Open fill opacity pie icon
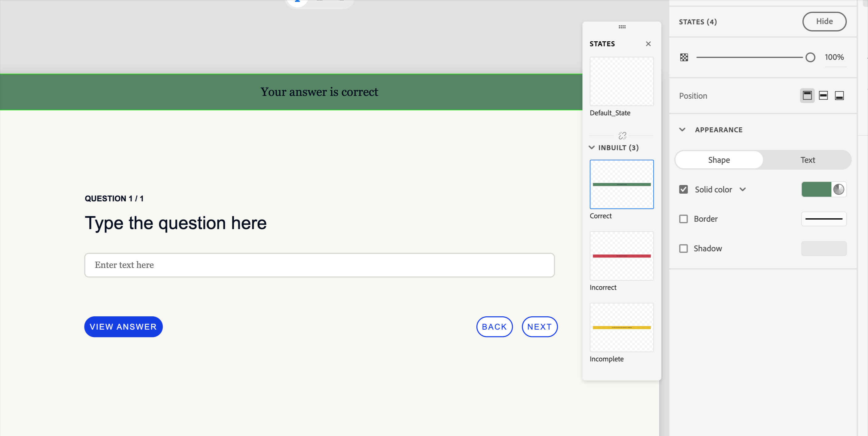The width and height of the screenshot is (868, 436). [x=838, y=190]
